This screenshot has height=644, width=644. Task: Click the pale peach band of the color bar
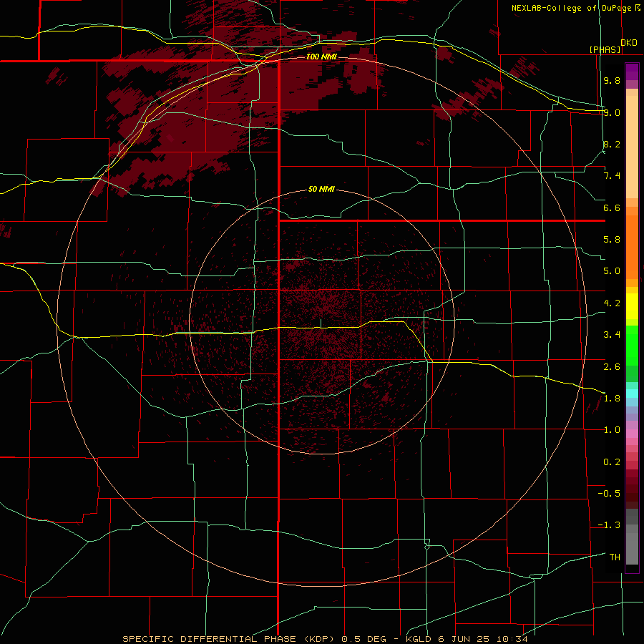(632, 147)
